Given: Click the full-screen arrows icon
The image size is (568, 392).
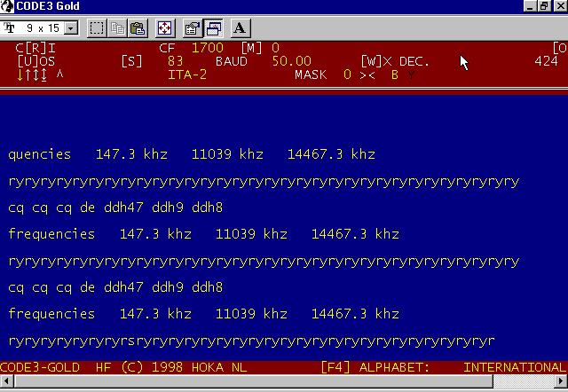Looking at the screenshot, I should pyautogui.click(x=165, y=27).
